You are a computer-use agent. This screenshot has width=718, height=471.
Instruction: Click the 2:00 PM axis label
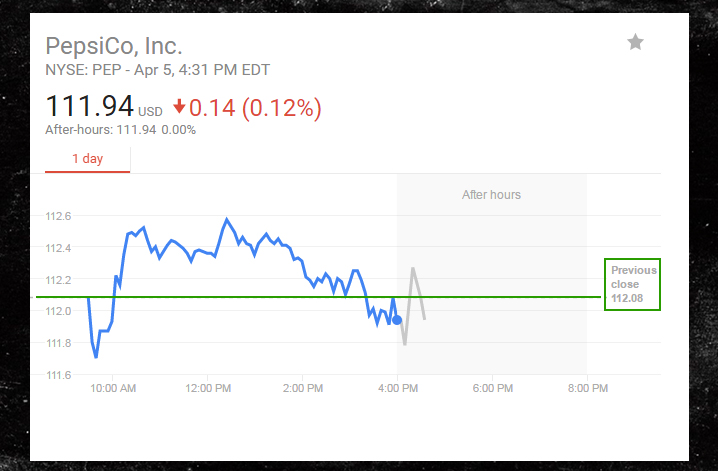303,389
